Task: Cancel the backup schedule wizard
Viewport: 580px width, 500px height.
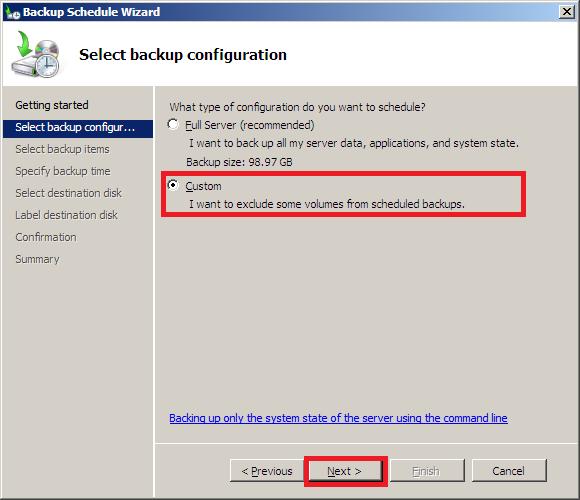Action: (x=509, y=471)
